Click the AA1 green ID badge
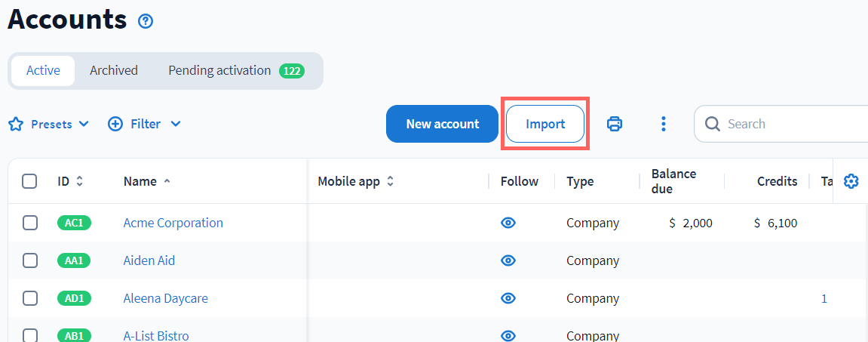Image resolution: width=868 pixels, height=342 pixels. click(x=74, y=260)
